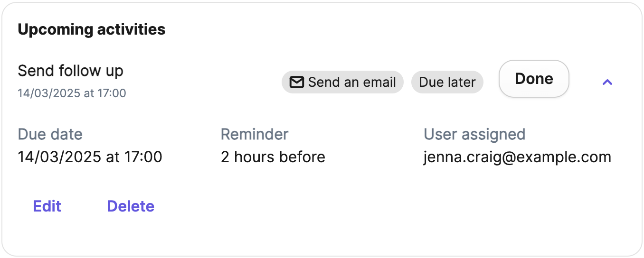Mark the activity as Done
644x258 pixels.
pyautogui.click(x=534, y=79)
